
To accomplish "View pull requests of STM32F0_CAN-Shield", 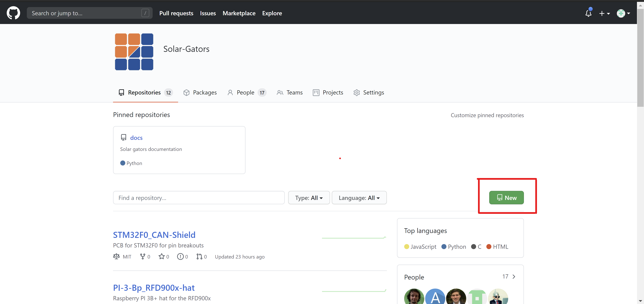I will click(201, 256).
